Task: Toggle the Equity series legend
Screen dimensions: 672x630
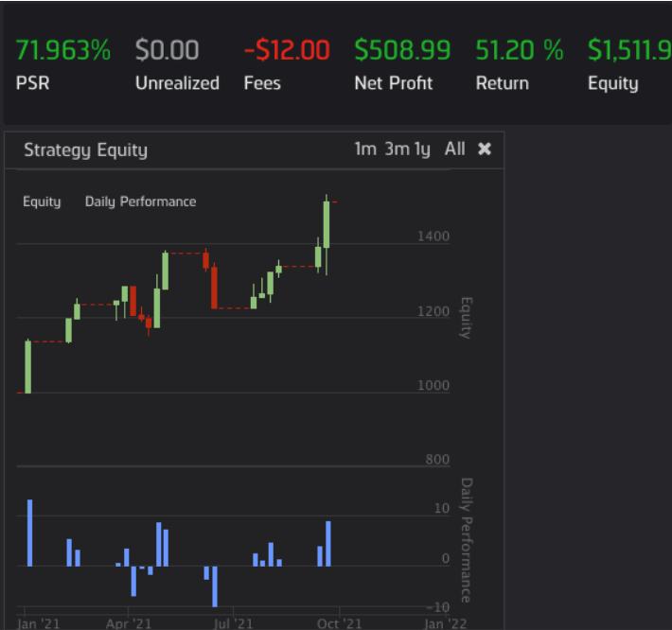Action: point(42,201)
